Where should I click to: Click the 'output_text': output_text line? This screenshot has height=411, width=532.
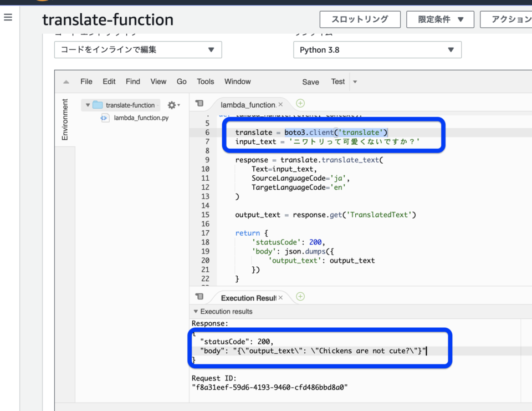point(321,261)
